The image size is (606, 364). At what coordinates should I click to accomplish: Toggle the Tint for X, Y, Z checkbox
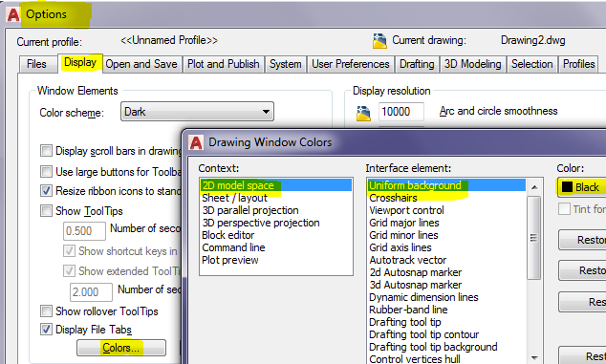tap(564, 209)
